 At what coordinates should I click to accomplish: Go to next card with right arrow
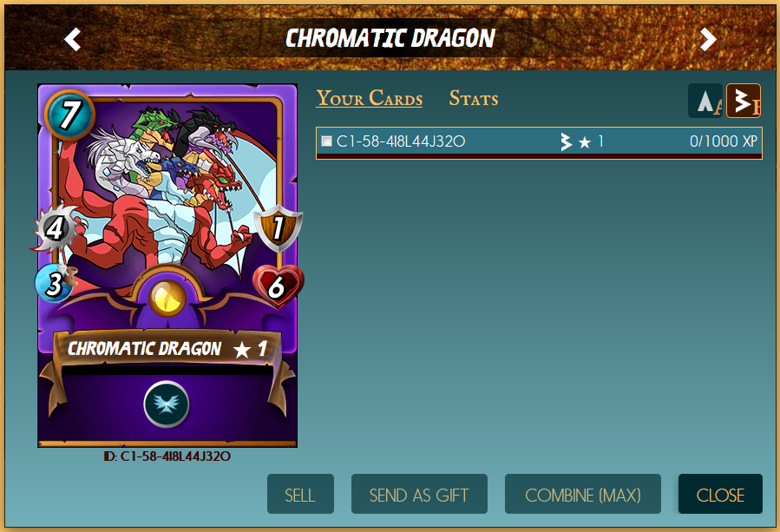(708, 39)
